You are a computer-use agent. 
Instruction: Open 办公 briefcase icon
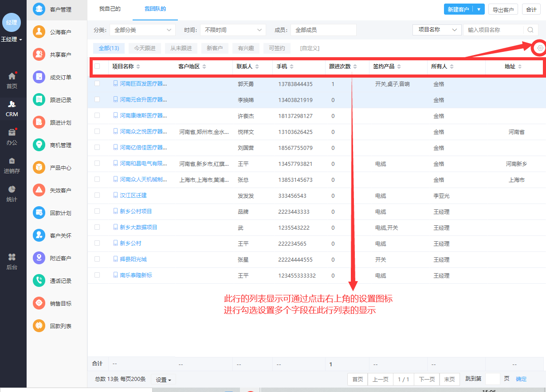click(x=12, y=133)
